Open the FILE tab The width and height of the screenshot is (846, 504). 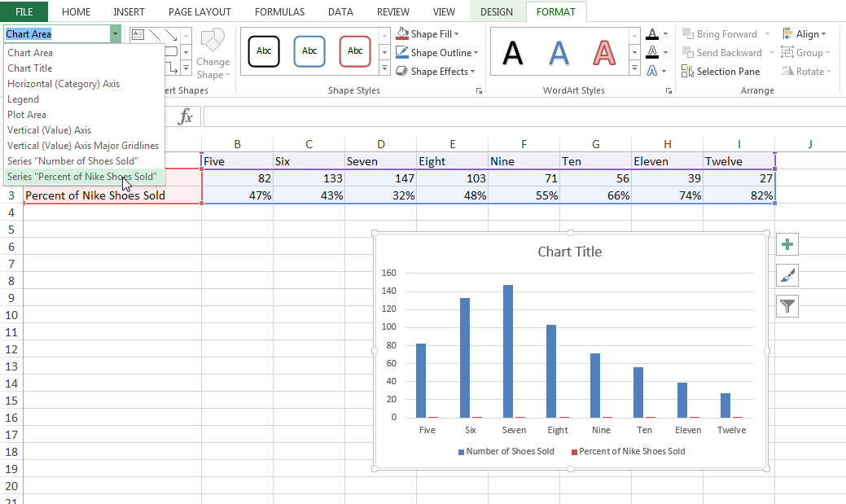coord(24,12)
